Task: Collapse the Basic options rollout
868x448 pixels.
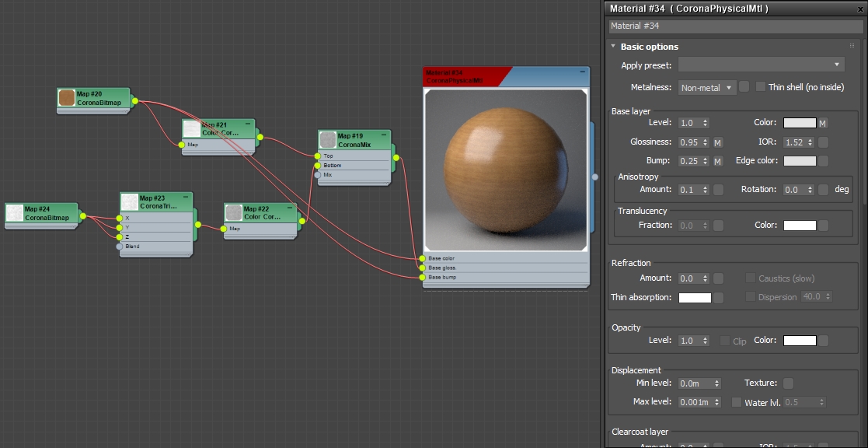Action: click(613, 47)
